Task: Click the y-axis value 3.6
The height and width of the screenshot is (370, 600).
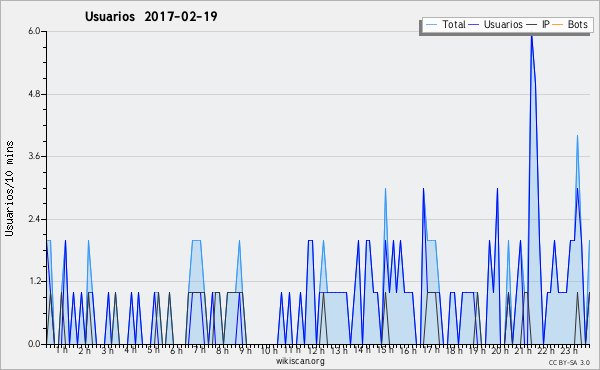Action: pos(34,156)
